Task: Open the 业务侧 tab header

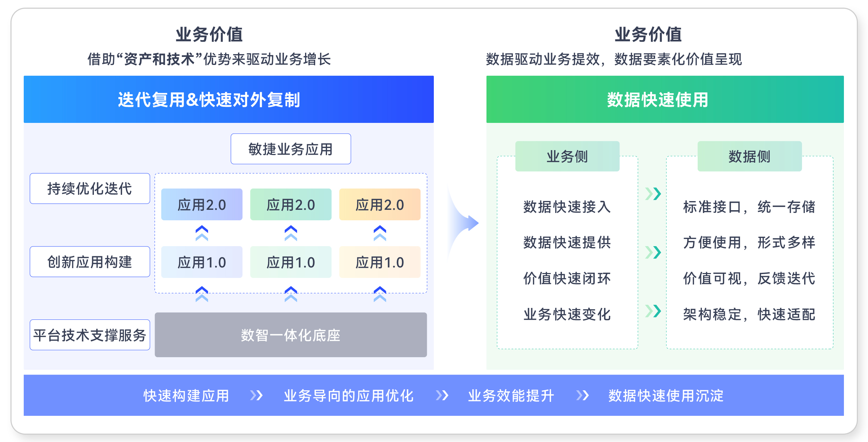Action: click(x=567, y=156)
